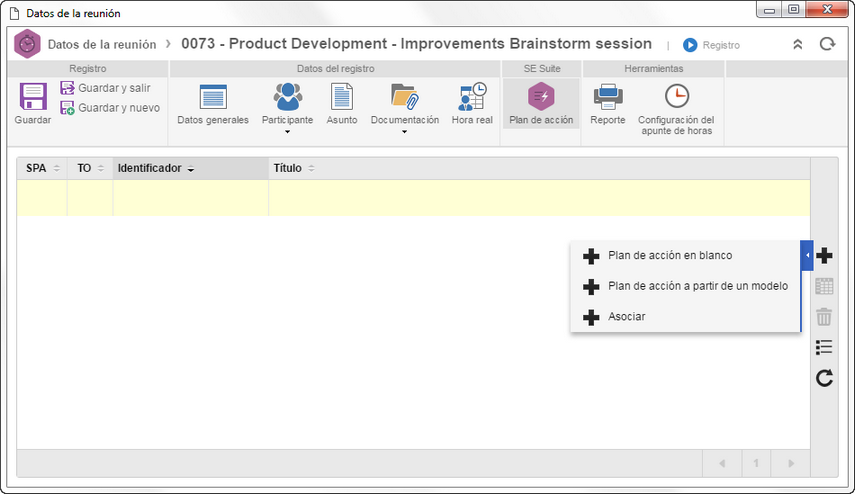Click the document icon in title bar
This screenshot has height=494, width=855.
click(x=14, y=13)
